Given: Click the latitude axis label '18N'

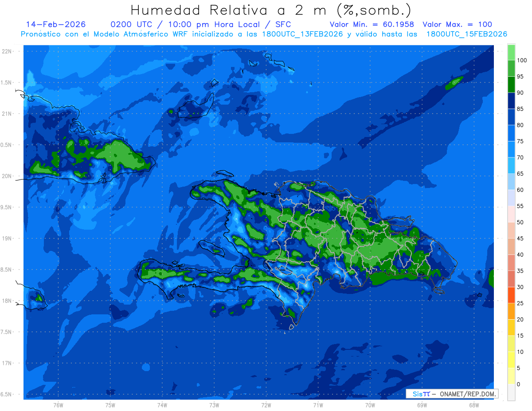Looking at the screenshot, I should click(7, 301).
